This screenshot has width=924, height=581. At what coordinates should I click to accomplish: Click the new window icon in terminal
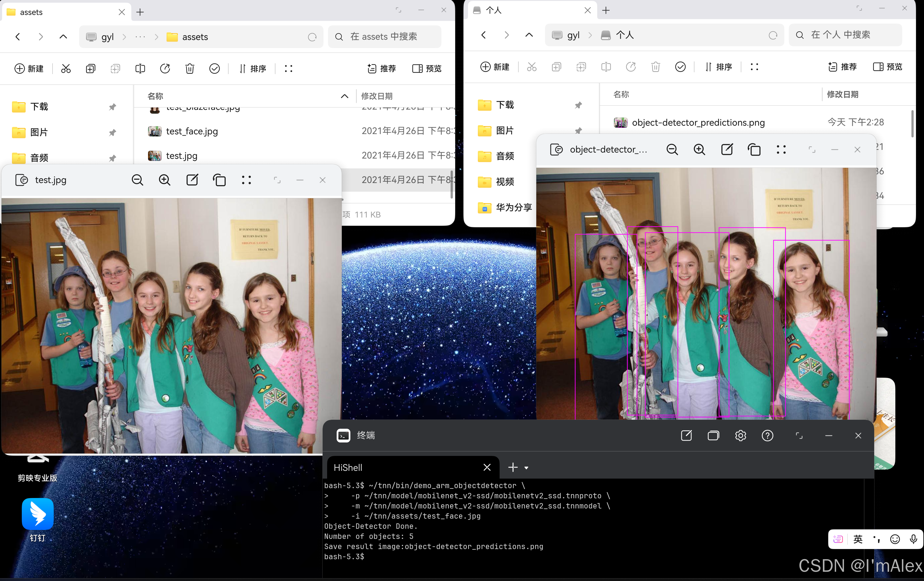click(x=686, y=436)
